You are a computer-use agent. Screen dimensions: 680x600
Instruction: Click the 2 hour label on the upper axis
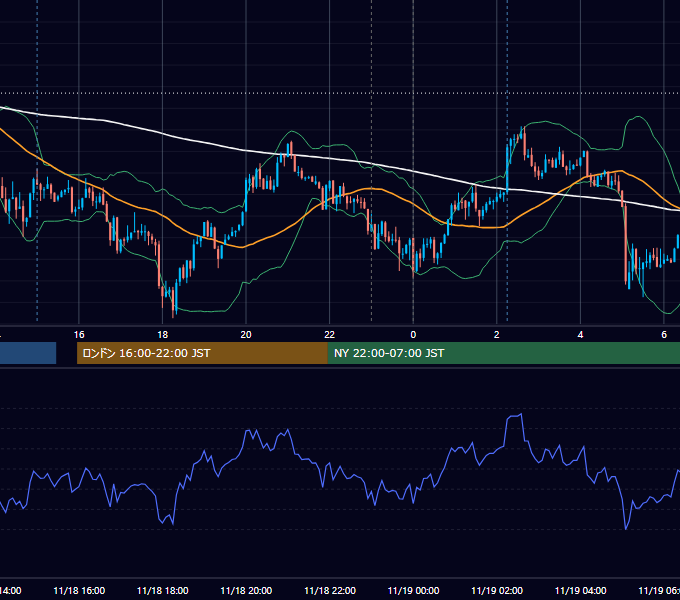pyautogui.click(x=497, y=335)
